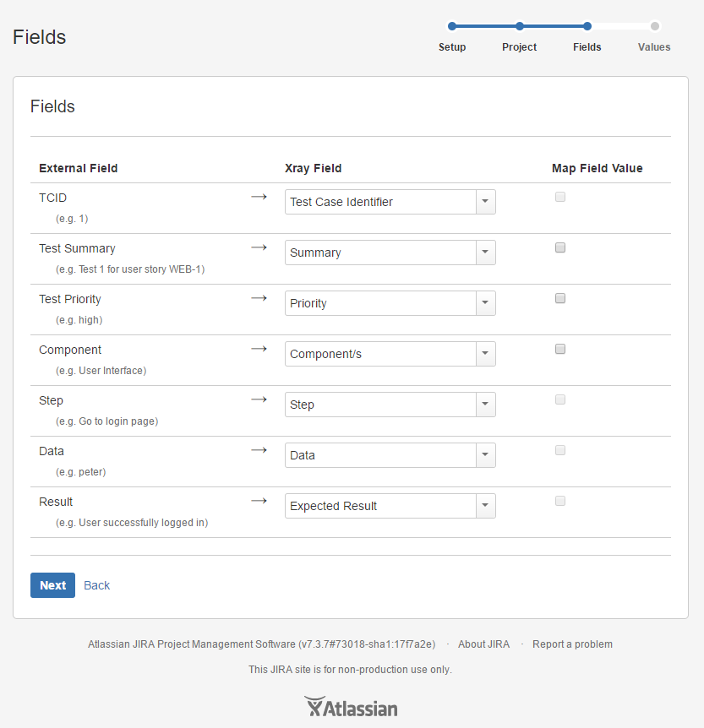Tick the Component Map Field Value checkbox
Screen dimensions: 704x728
click(560, 349)
